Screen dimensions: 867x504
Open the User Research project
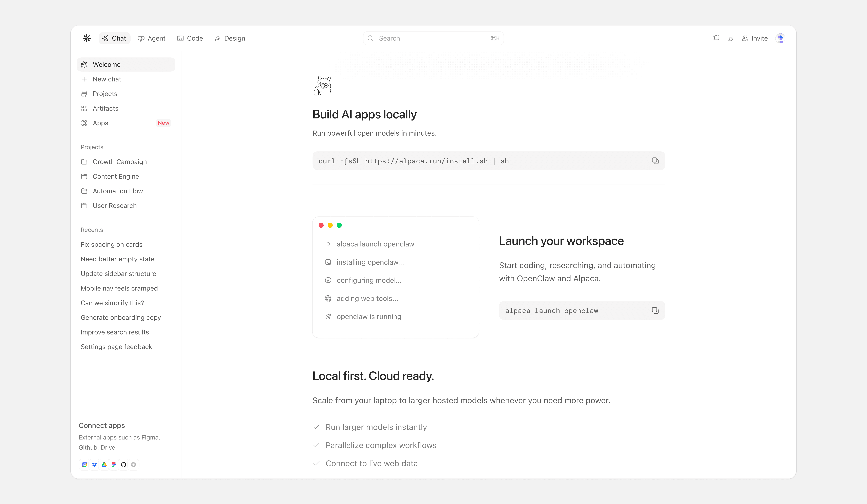click(x=126, y=205)
